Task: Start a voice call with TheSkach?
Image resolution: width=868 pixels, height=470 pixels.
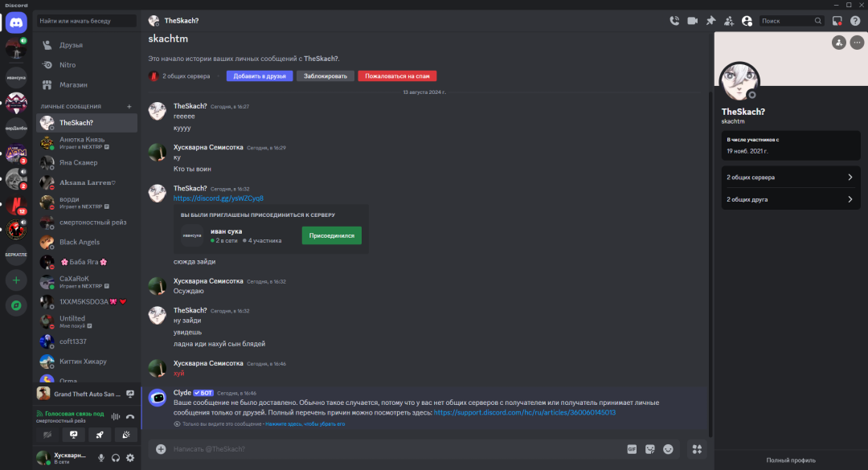Action: pyautogui.click(x=674, y=21)
